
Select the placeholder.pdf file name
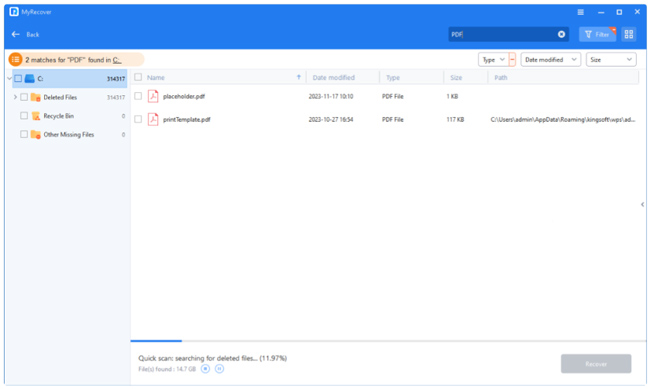click(x=184, y=96)
